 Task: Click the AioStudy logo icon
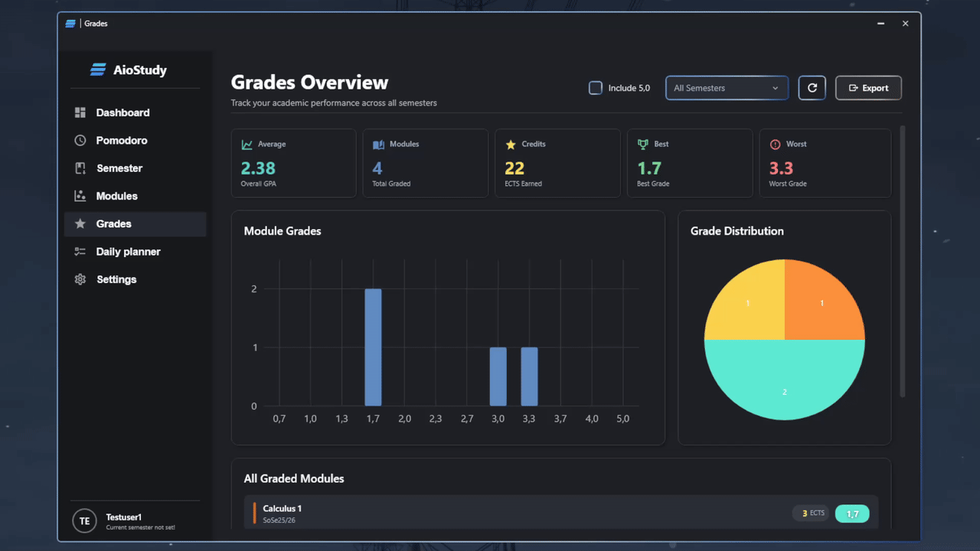pos(98,70)
